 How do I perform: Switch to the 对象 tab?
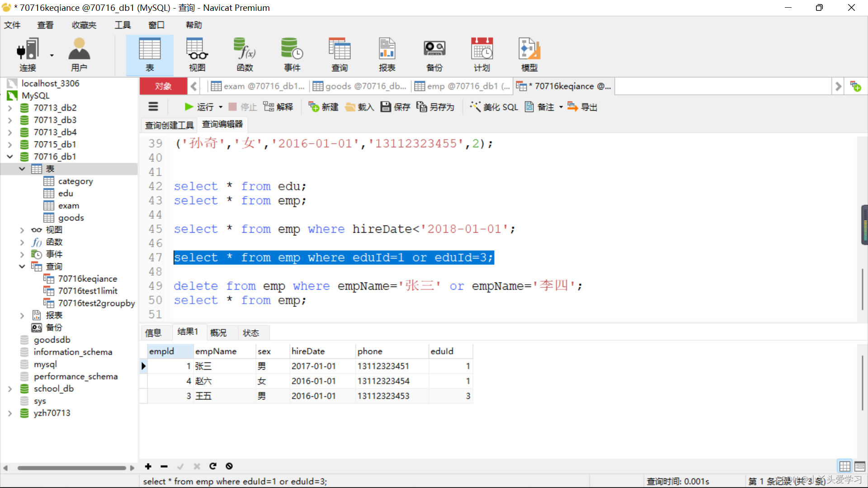(163, 86)
